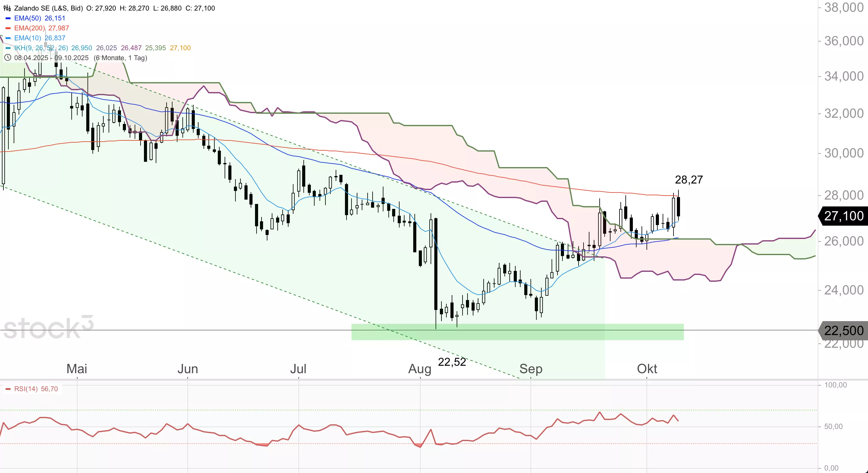Toggle the EMA(10) indicator legend label
This screenshot has height=473, width=868.
28,38
